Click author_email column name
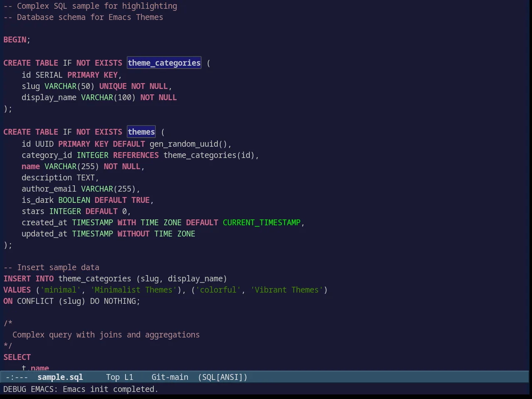 (49, 189)
